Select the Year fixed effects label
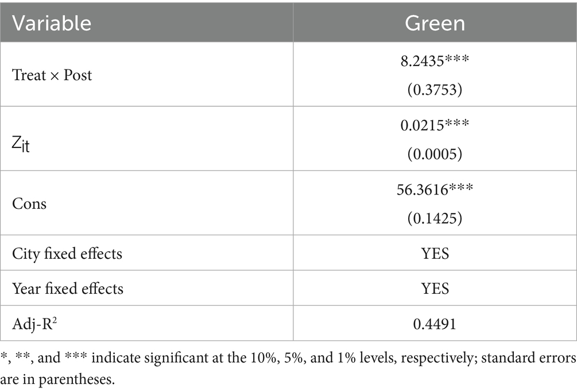This screenshot has width=577, height=392. click(68, 288)
